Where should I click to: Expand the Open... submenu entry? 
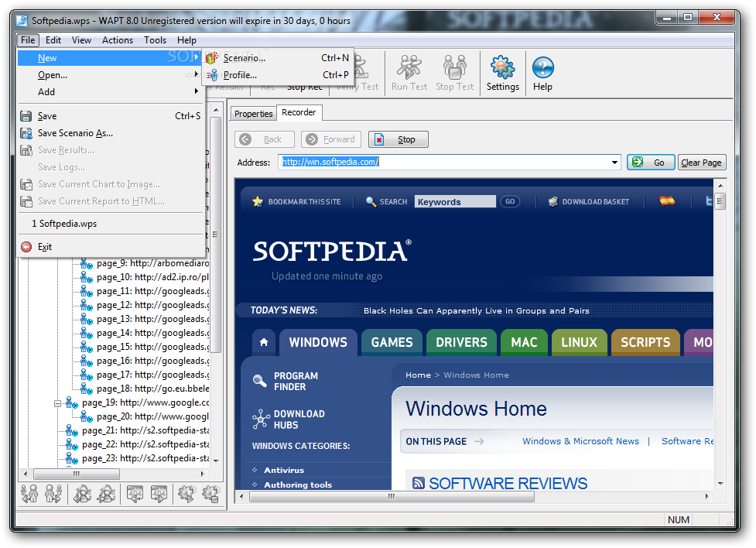pyautogui.click(x=109, y=75)
